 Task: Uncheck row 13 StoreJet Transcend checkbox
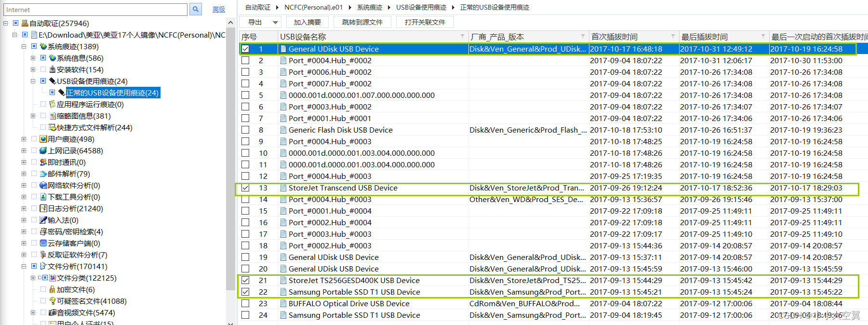pyautogui.click(x=245, y=188)
